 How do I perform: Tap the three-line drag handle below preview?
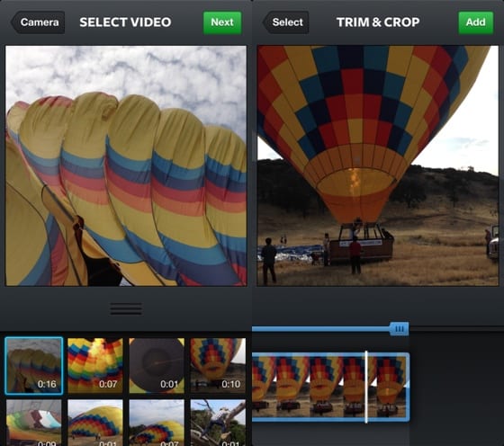[126, 309]
